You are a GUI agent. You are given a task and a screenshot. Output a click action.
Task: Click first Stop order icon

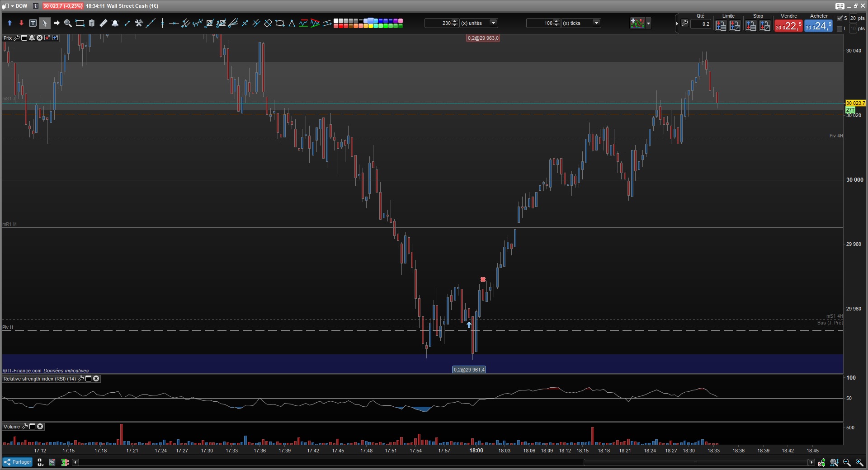coord(751,26)
